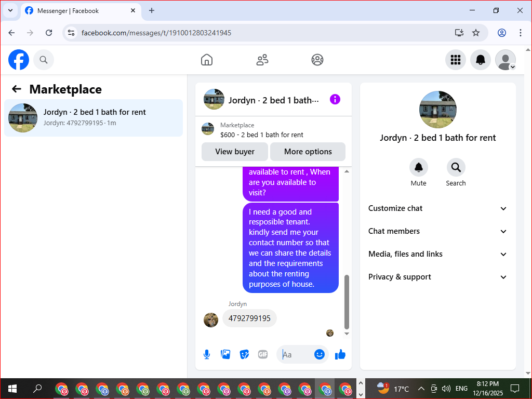Click the View buyer button
The height and width of the screenshot is (399, 532).
click(235, 152)
